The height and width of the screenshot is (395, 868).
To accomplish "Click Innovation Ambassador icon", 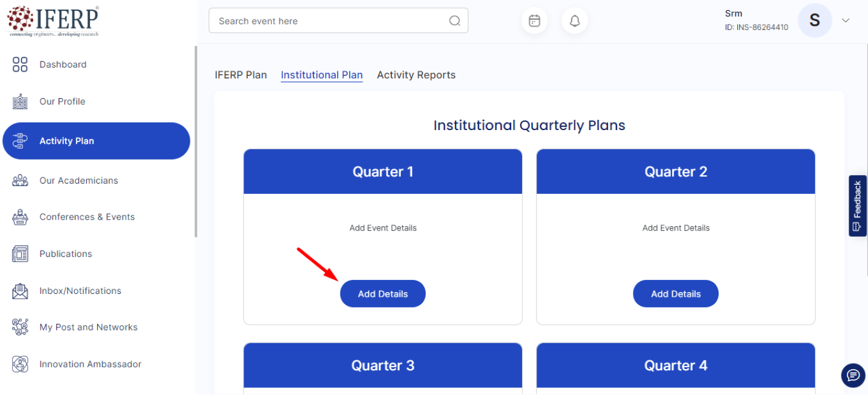I will 20,364.
